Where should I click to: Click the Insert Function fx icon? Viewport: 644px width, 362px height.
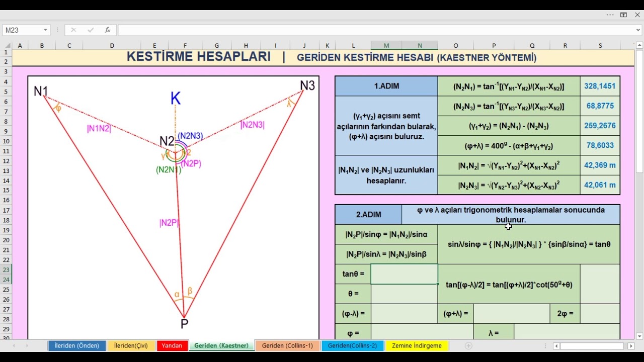(107, 30)
